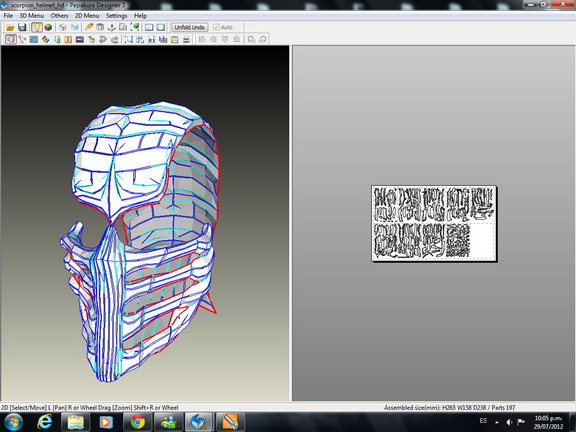Select the Select/Move tool icon
The height and width of the screenshot is (432, 576).
(11, 39)
